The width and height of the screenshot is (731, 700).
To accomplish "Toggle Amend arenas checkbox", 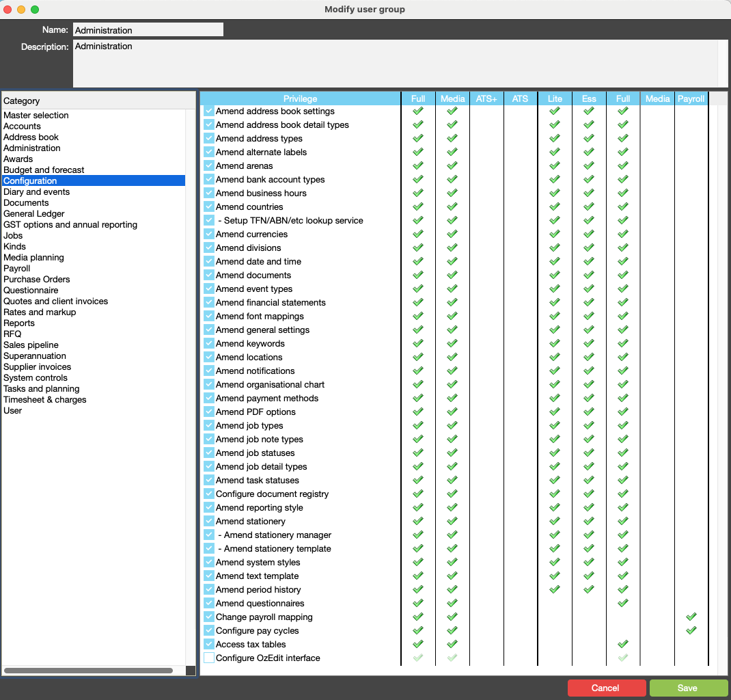I will click(209, 165).
